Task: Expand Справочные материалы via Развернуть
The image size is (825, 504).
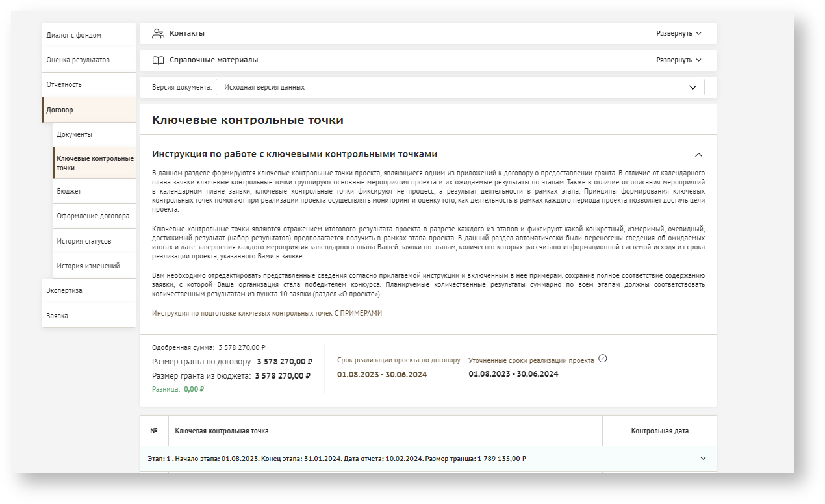Action: tap(679, 60)
